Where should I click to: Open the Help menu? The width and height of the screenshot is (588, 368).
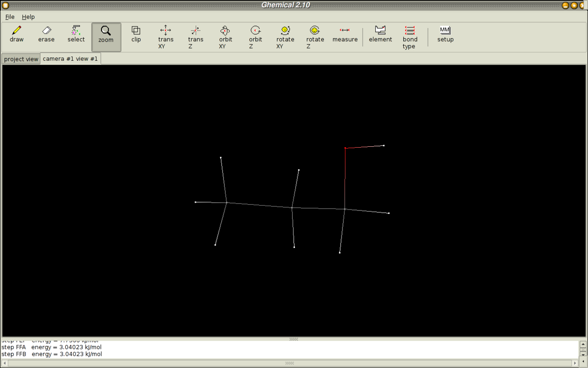pyautogui.click(x=28, y=17)
